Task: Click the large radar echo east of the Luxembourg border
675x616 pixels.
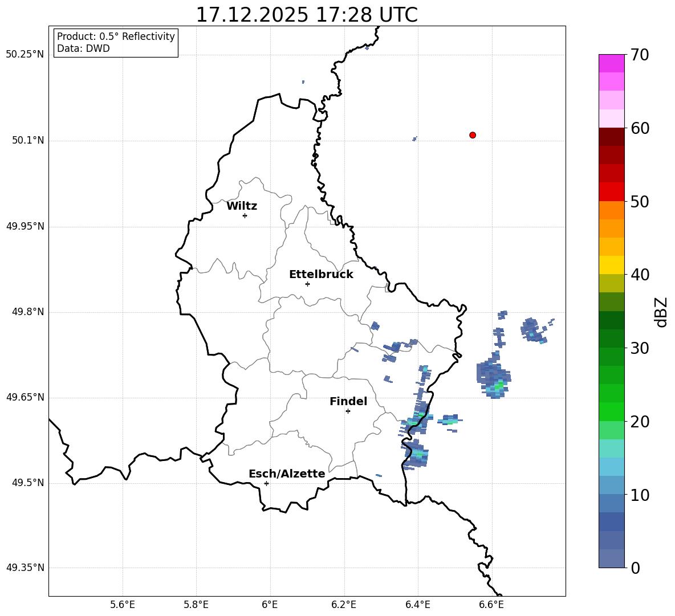Action: tap(493, 375)
